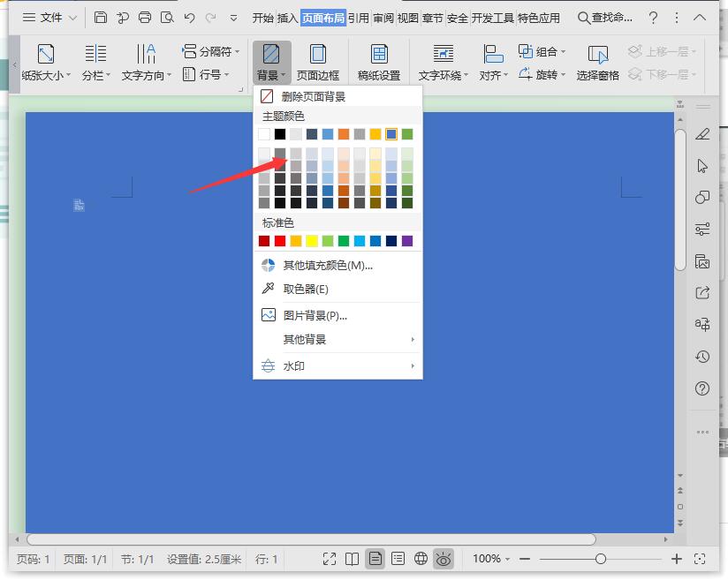Switch to the Insert (插入) tab

288,18
